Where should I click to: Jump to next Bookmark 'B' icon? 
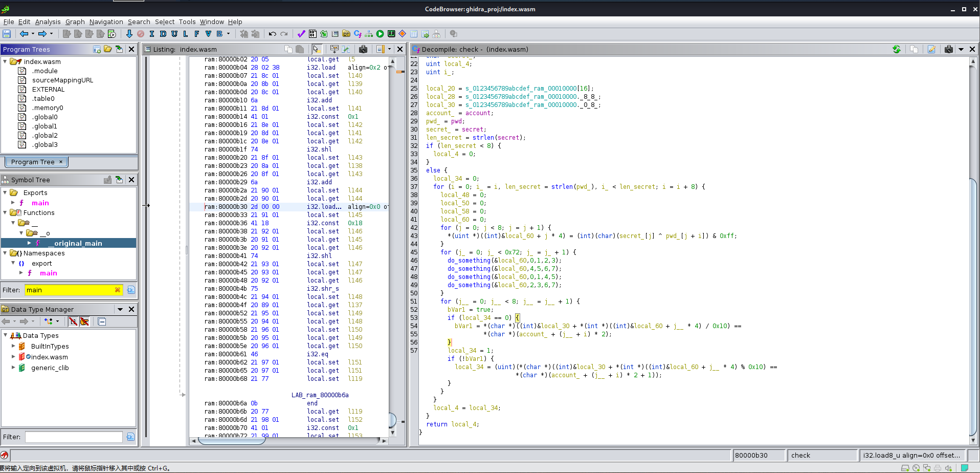[220, 34]
